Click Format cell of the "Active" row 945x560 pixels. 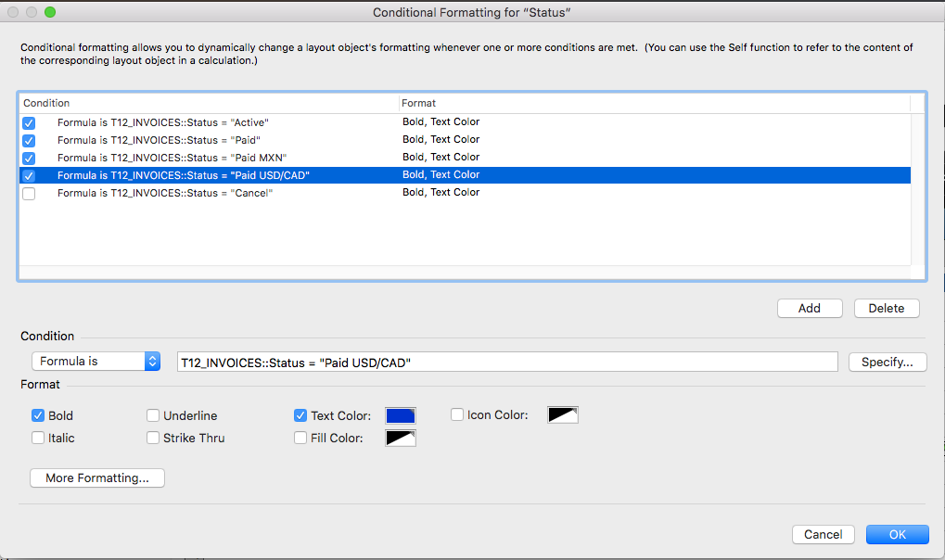point(441,121)
